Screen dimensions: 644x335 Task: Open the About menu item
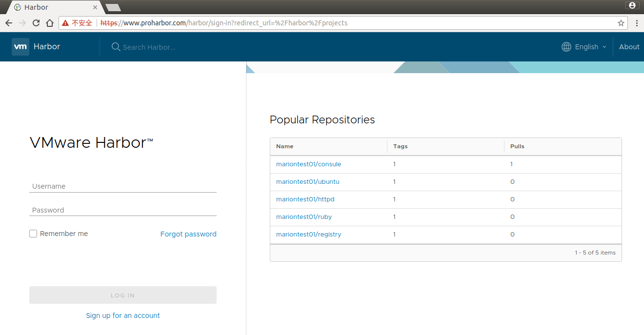(x=629, y=47)
